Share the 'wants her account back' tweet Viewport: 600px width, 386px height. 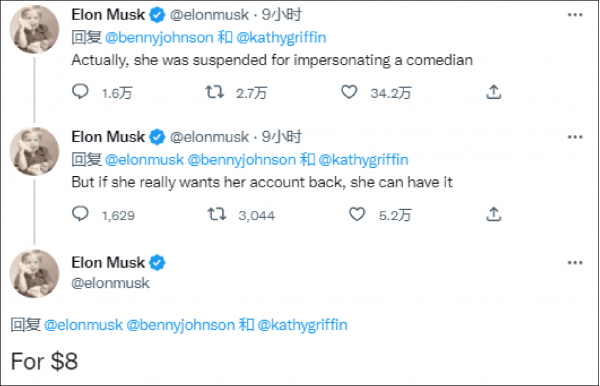click(494, 214)
